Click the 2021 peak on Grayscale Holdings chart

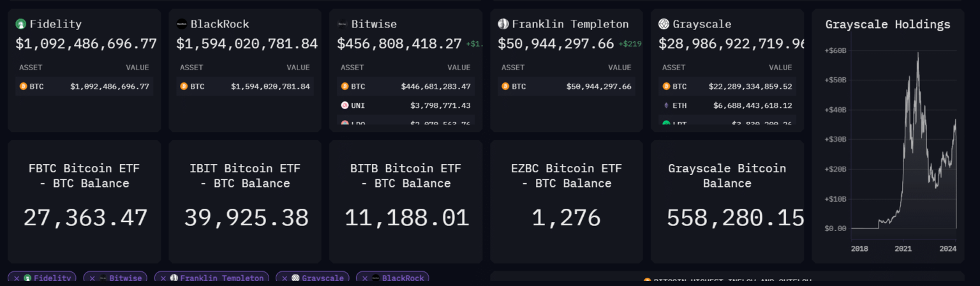(917, 54)
